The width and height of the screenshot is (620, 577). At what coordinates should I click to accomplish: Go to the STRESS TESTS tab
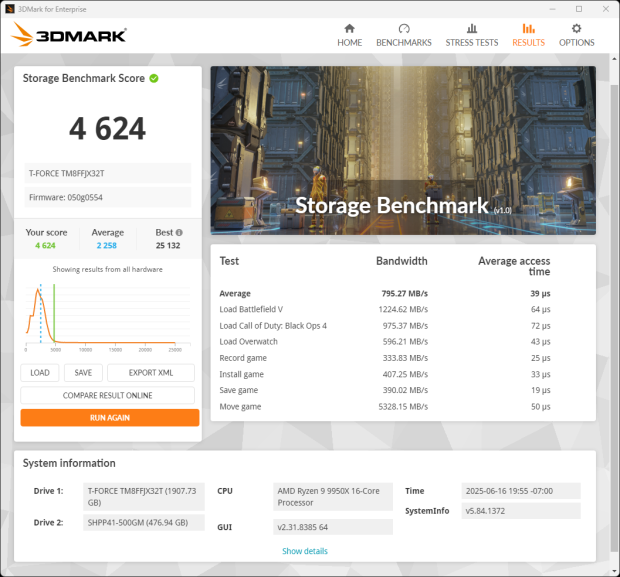pyautogui.click(x=472, y=35)
